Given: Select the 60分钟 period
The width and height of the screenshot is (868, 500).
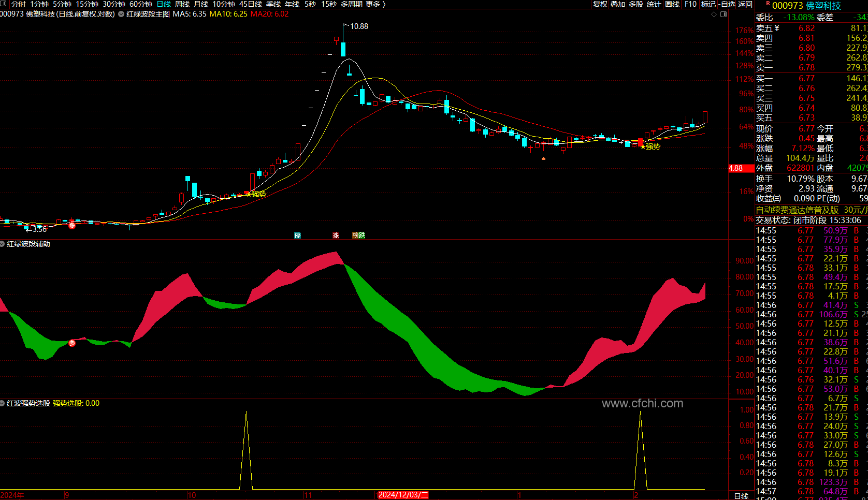Looking at the screenshot, I should [x=141, y=4].
